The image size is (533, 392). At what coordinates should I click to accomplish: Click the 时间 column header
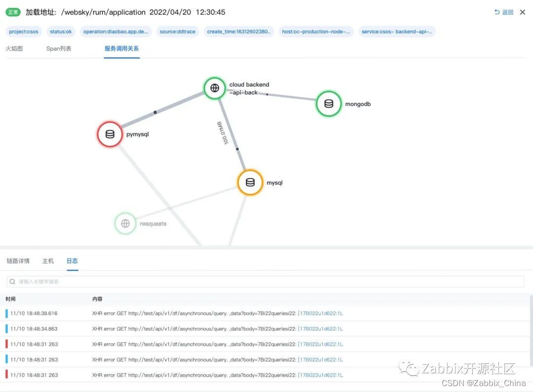pos(10,299)
